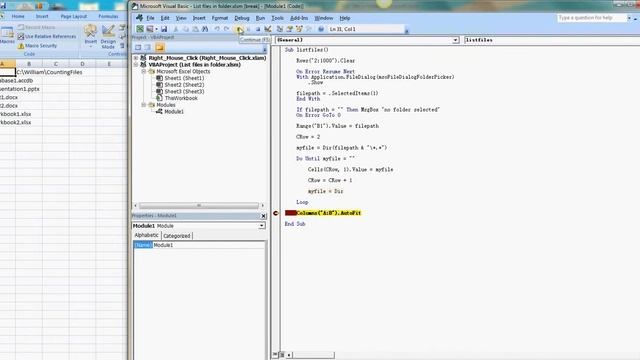Image resolution: width=640 pixels, height=360 pixels.
Task: Click the Break pause icon
Action: click(248, 29)
